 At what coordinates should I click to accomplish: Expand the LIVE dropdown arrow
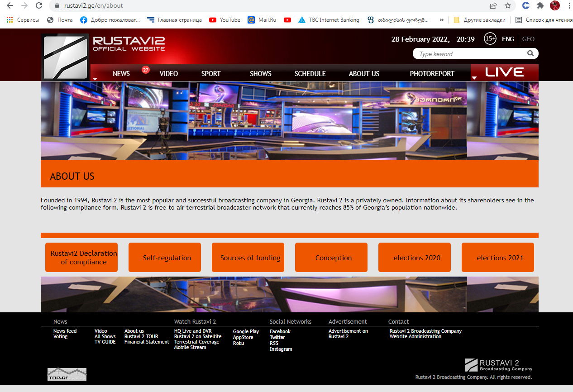474,78
